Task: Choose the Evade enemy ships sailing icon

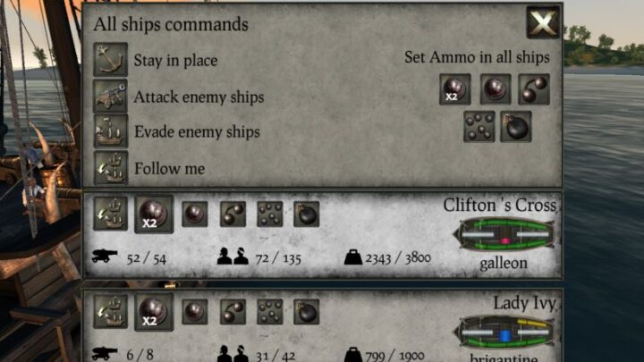Action: 110,131
